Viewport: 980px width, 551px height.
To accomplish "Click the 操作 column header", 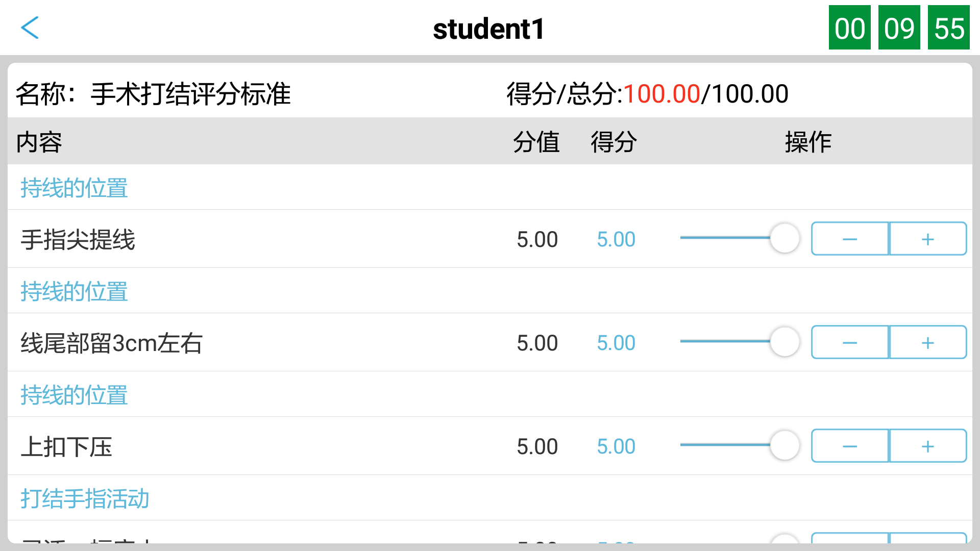I will [808, 142].
